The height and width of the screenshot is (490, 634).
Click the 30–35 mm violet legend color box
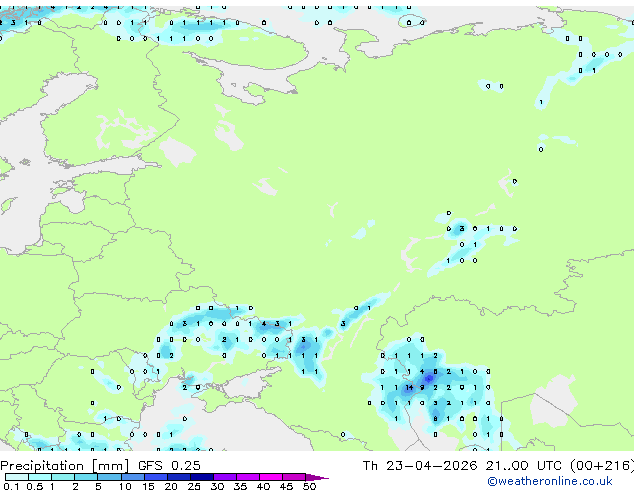224,477
